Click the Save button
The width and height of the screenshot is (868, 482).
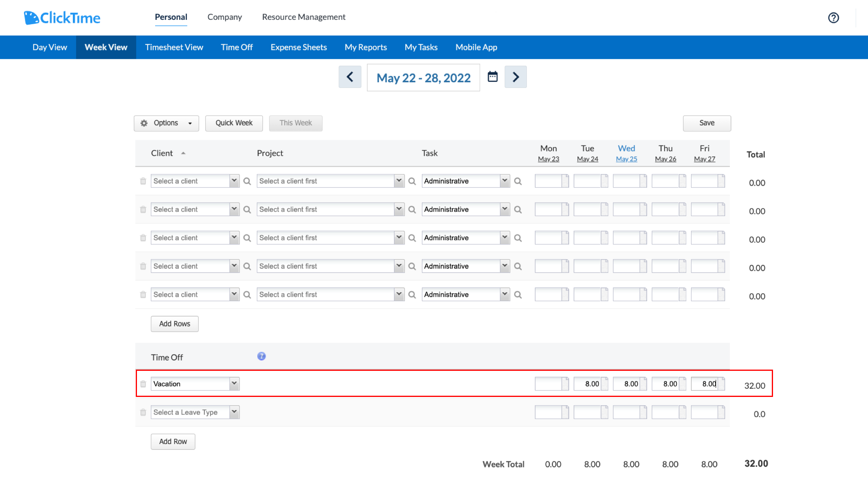click(x=707, y=123)
